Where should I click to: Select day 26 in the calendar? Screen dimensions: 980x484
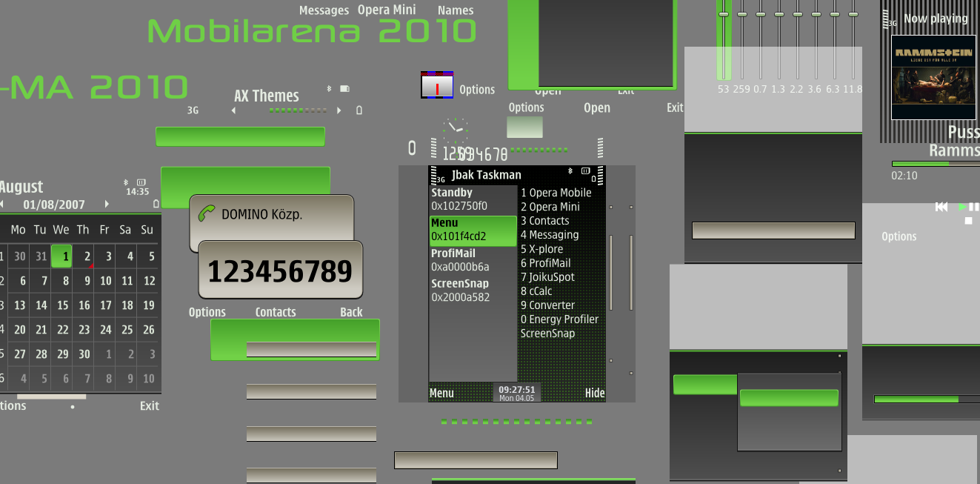tap(149, 330)
